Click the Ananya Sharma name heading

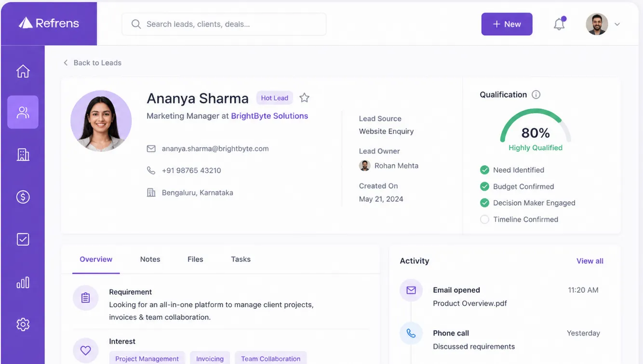click(x=198, y=98)
